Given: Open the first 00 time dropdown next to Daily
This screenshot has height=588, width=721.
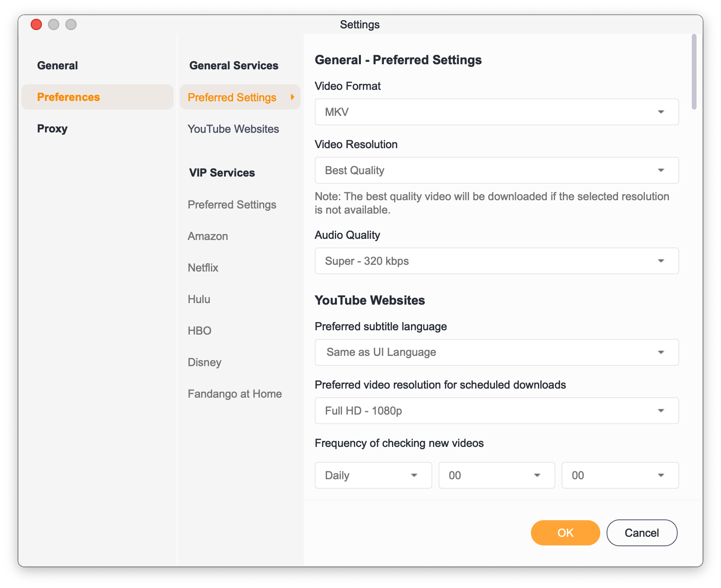Looking at the screenshot, I should click(497, 475).
